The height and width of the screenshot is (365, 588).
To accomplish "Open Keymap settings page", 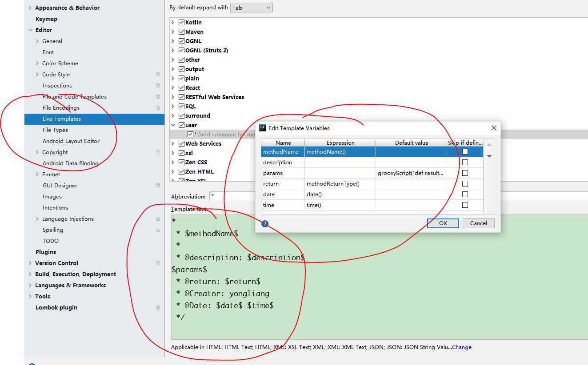I will (46, 19).
